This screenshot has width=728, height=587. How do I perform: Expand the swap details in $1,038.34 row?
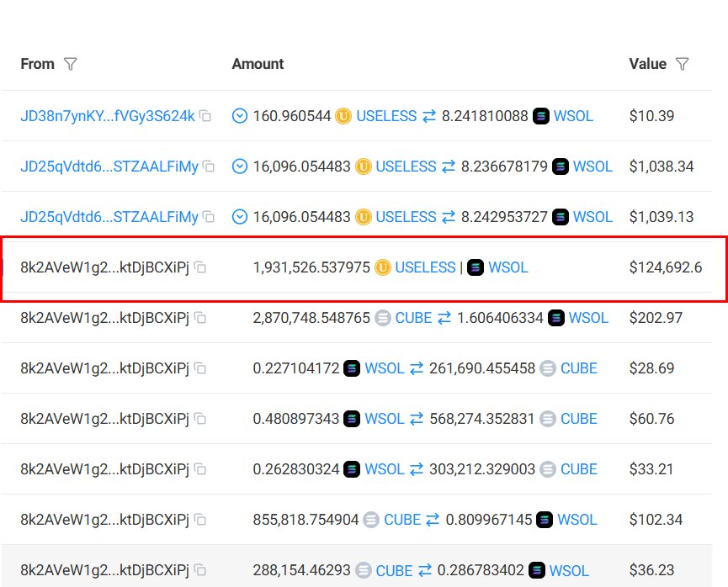pos(240,167)
